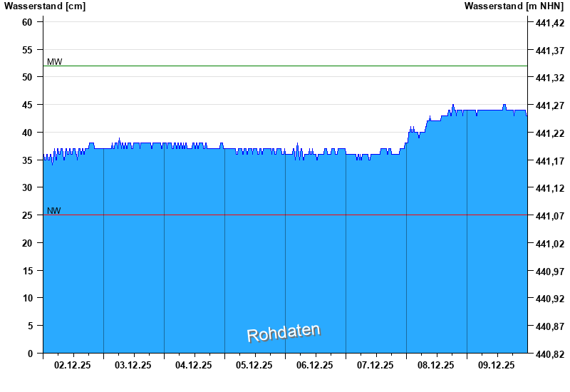Select the date label 06.12.25
570x392 pixels.
coord(314,365)
